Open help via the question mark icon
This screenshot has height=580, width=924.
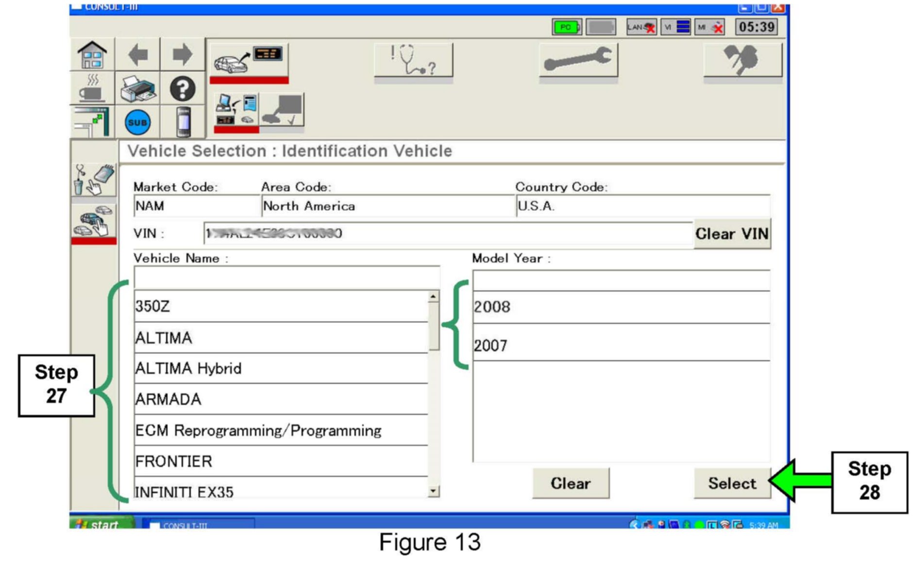(x=182, y=89)
